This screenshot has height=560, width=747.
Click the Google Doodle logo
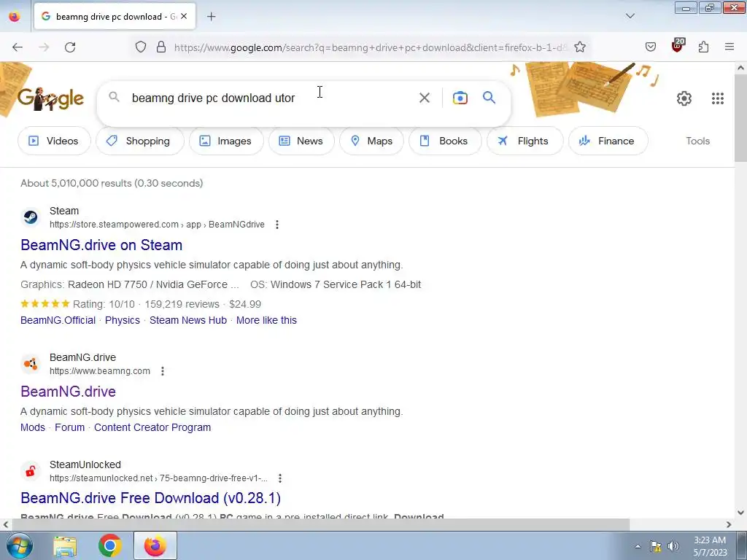tap(50, 98)
